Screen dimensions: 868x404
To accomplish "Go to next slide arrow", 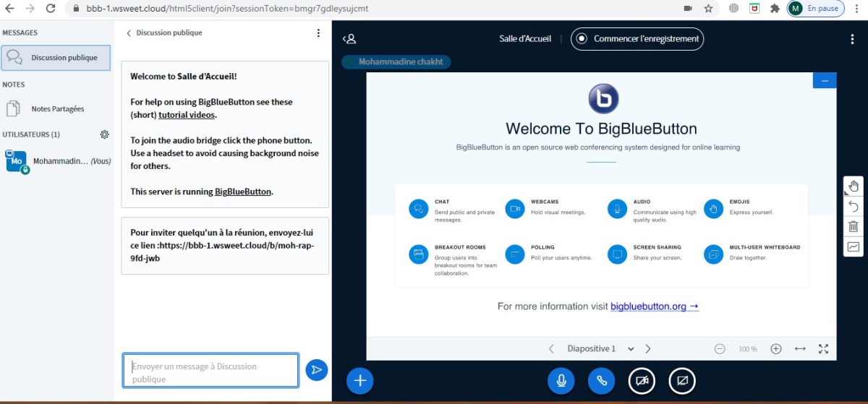I will [648, 348].
